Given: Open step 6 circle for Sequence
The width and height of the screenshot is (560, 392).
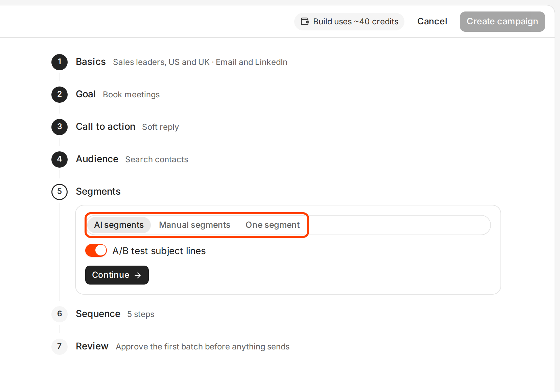Looking at the screenshot, I should 60,314.
